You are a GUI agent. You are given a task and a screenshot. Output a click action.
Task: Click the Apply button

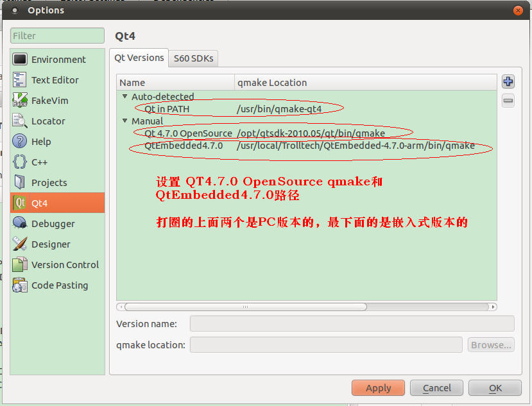coord(378,387)
